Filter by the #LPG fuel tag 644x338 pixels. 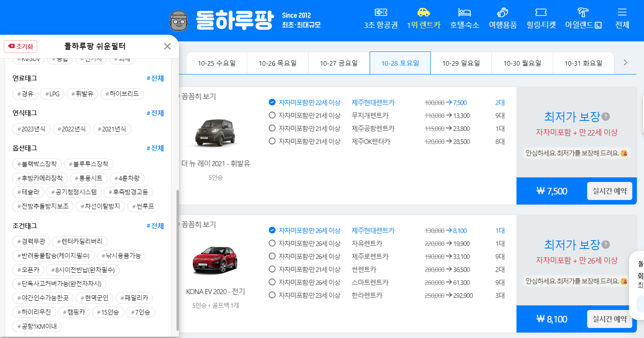click(53, 94)
